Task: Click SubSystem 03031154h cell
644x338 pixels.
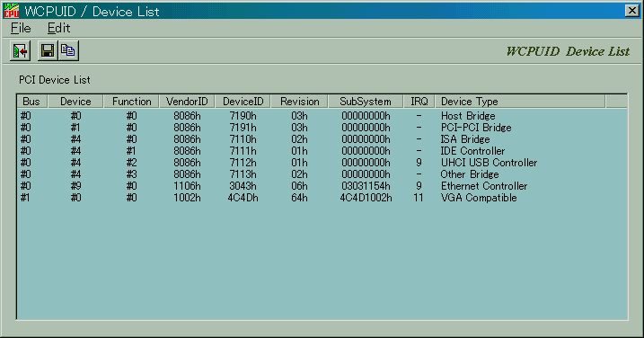Action: pos(366,186)
